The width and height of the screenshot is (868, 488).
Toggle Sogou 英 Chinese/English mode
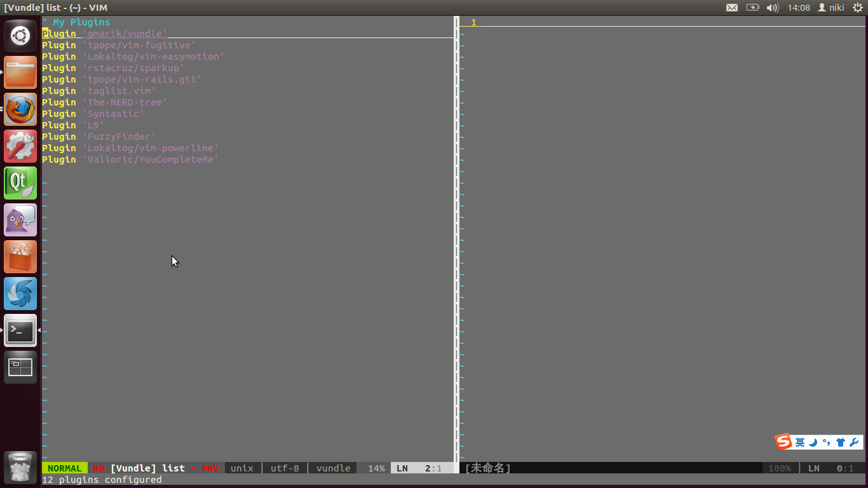point(800,442)
